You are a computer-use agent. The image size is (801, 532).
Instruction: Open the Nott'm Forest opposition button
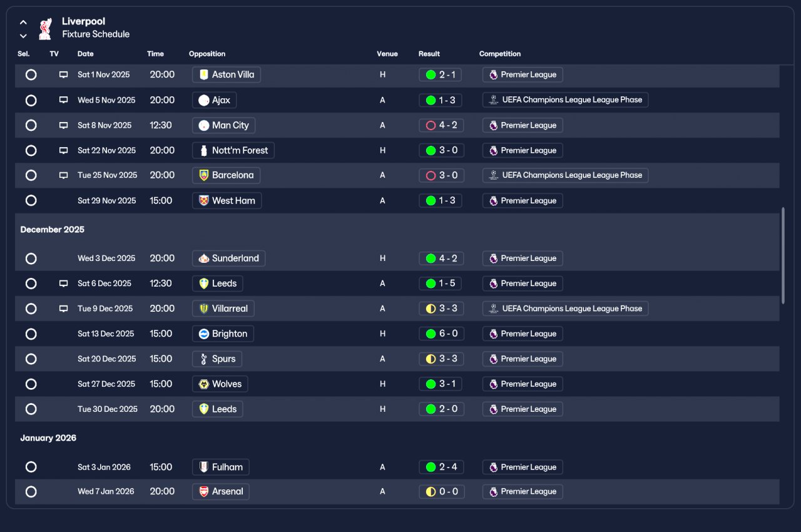point(233,150)
